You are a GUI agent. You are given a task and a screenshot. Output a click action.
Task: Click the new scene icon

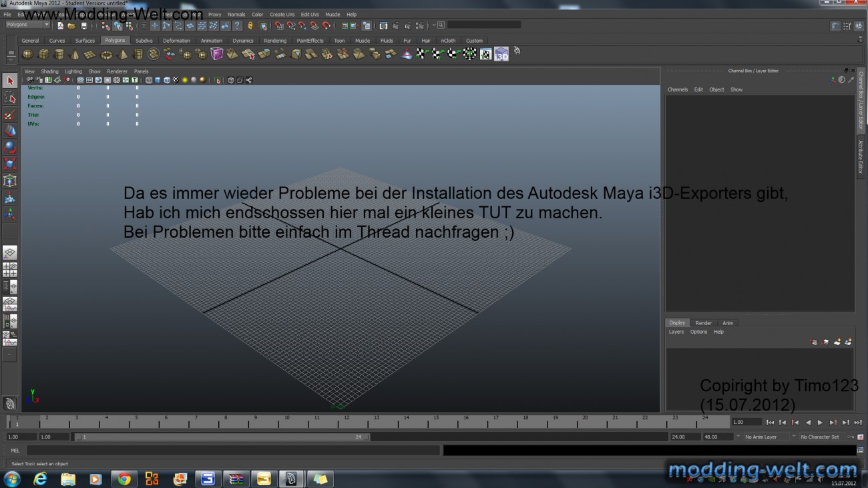pos(60,26)
